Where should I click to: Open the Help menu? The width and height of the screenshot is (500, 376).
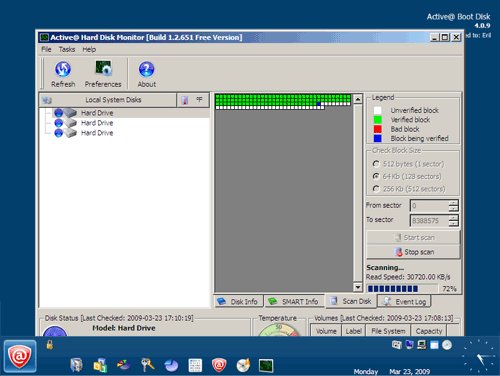(x=89, y=49)
